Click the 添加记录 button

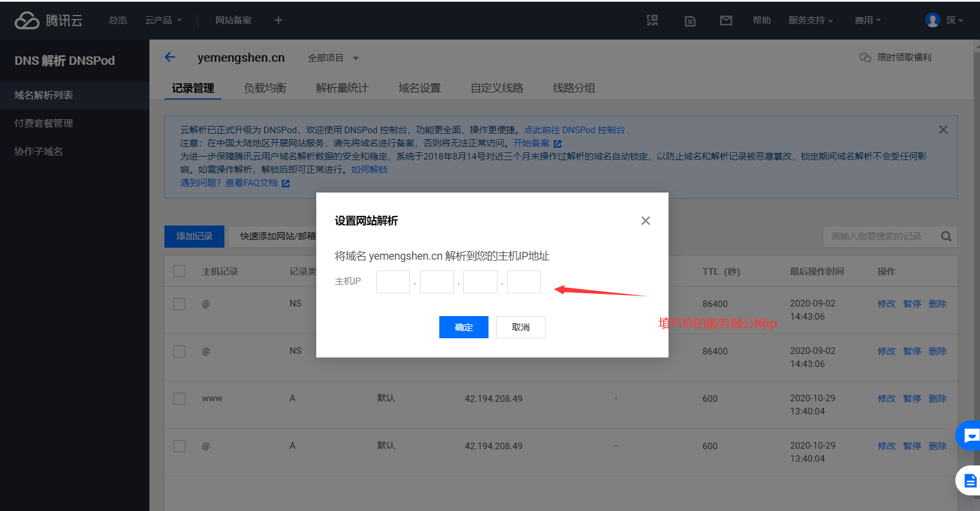tap(194, 236)
